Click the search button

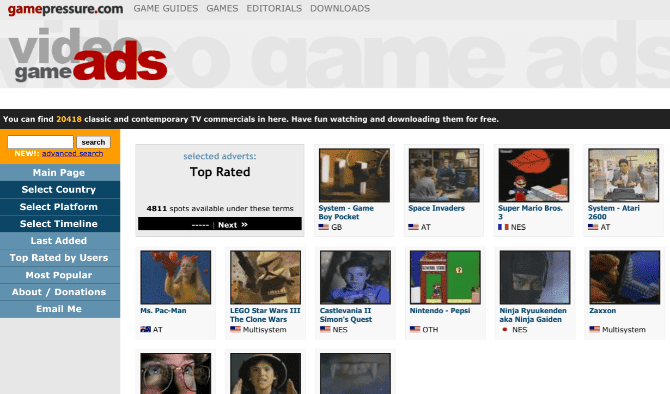point(93,142)
